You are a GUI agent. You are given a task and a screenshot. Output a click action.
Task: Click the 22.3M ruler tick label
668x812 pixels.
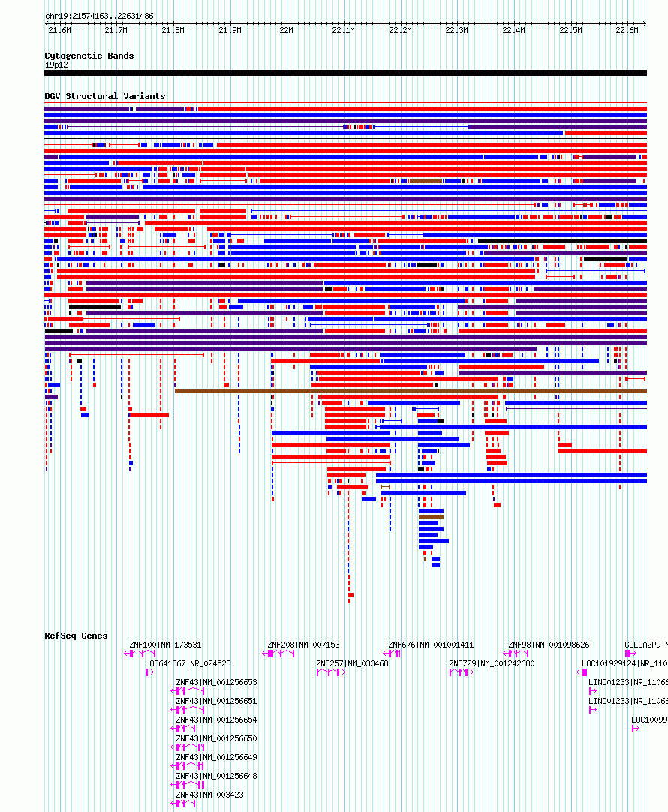coord(457,31)
